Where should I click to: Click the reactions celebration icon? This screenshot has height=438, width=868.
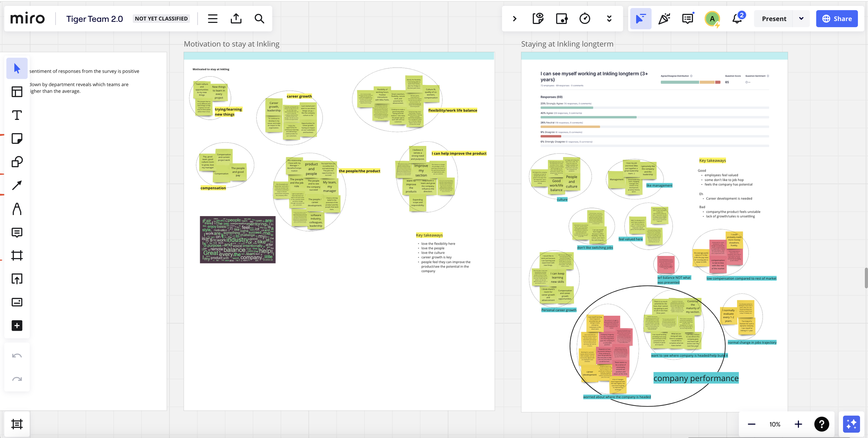pos(664,19)
